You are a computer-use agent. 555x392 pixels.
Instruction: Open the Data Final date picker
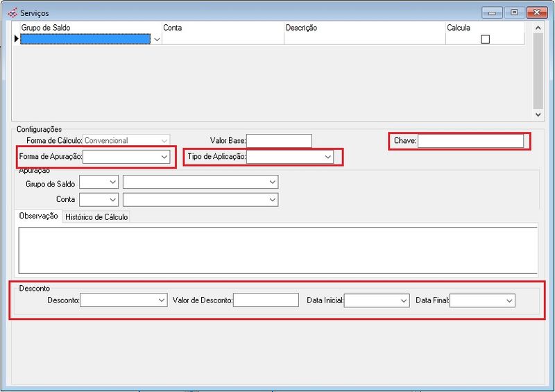tap(509, 300)
